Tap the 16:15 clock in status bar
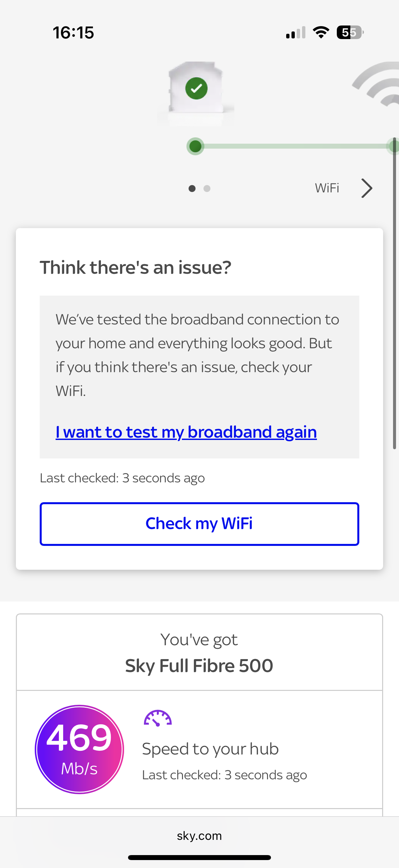 [73, 33]
